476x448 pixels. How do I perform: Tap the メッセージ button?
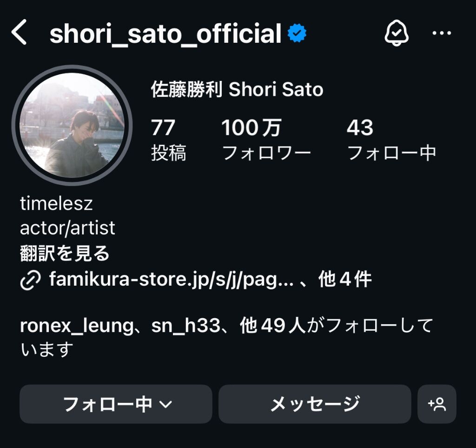pyautogui.click(x=315, y=404)
